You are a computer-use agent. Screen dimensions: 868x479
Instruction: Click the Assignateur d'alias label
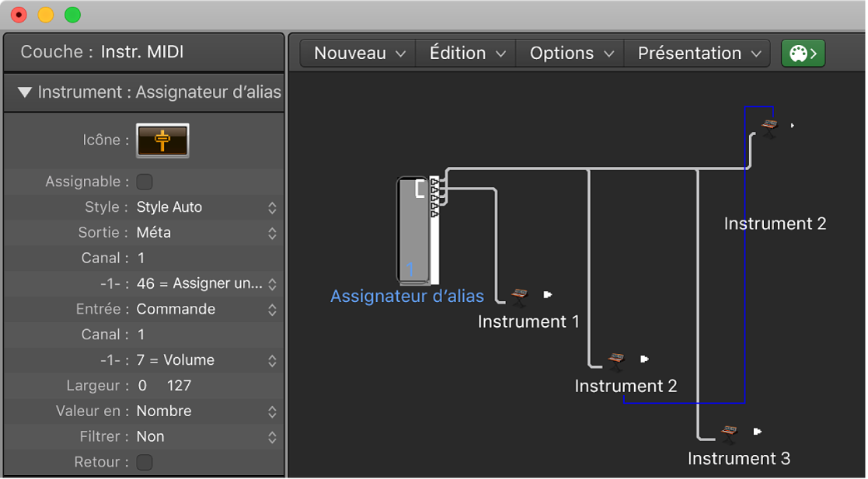(x=407, y=296)
